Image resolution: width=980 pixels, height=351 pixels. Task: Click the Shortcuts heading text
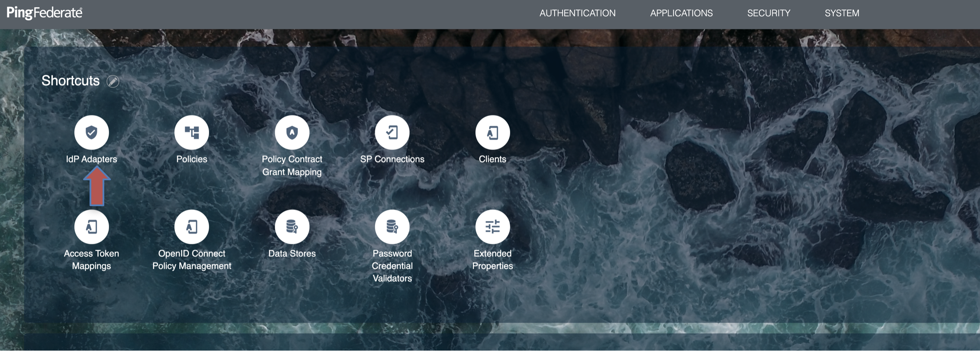point(71,81)
